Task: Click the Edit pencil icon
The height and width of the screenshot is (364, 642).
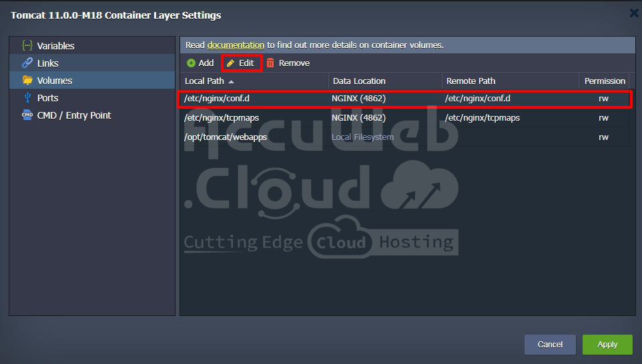Action: (230, 63)
